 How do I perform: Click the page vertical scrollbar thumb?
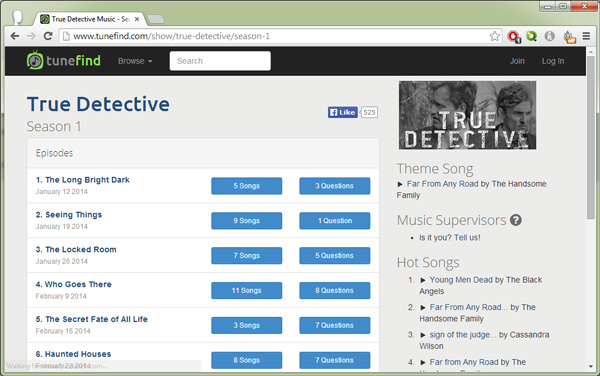(x=591, y=138)
